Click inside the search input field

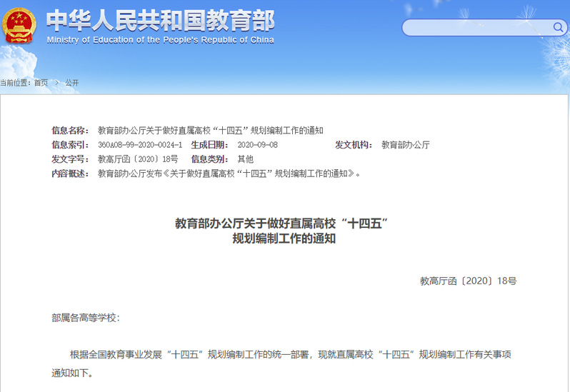[x=476, y=28]
